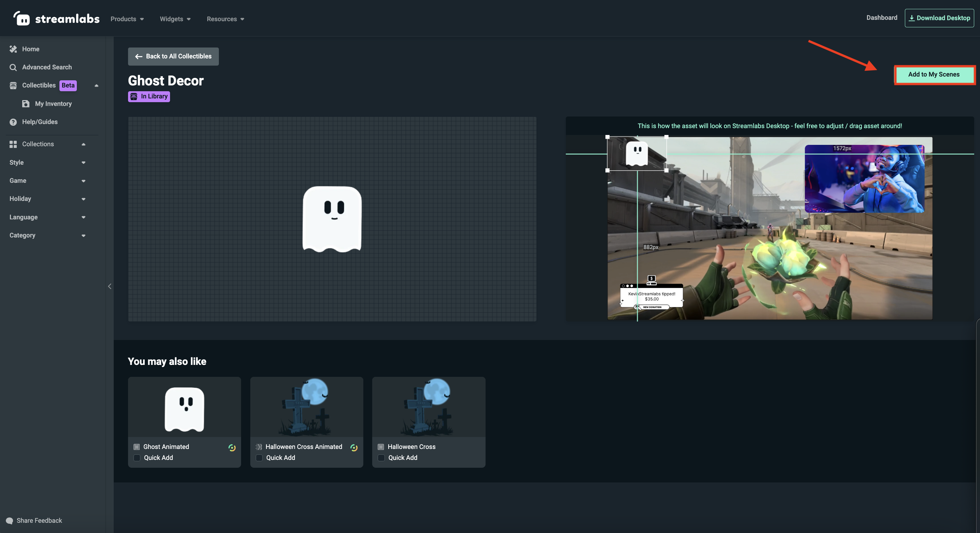Enable Quick Add for Halloween Cross

coord(381,457)
